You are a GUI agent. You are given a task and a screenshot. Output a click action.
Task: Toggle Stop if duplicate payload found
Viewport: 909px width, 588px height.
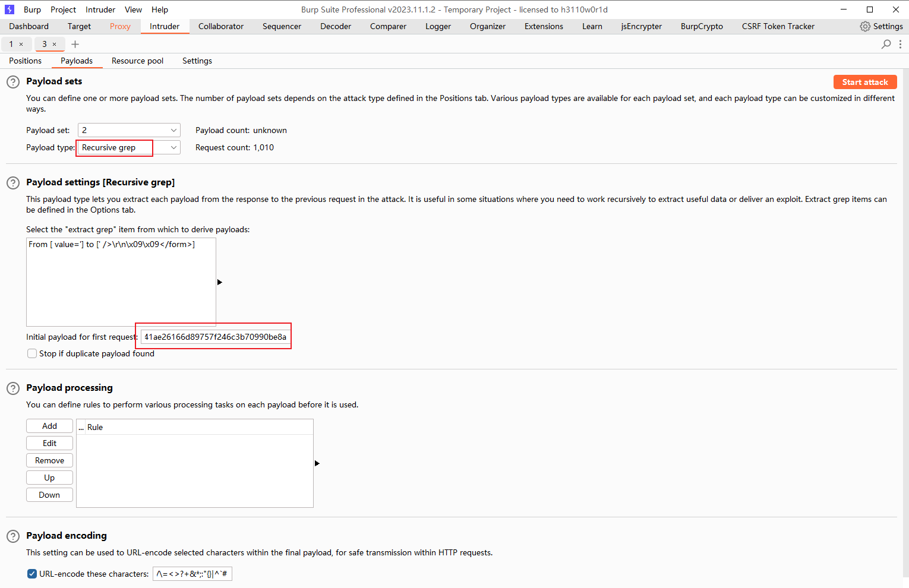click(32, 353)
